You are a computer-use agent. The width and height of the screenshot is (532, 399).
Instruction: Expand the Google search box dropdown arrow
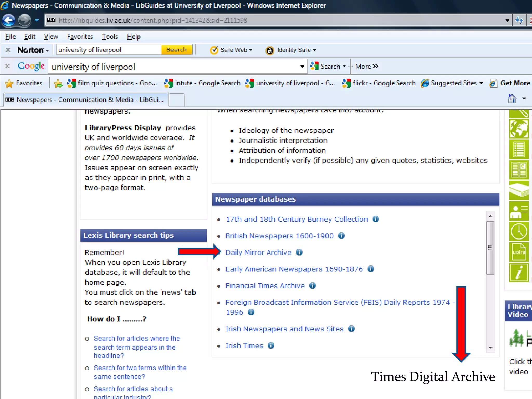tap(302, 66)
